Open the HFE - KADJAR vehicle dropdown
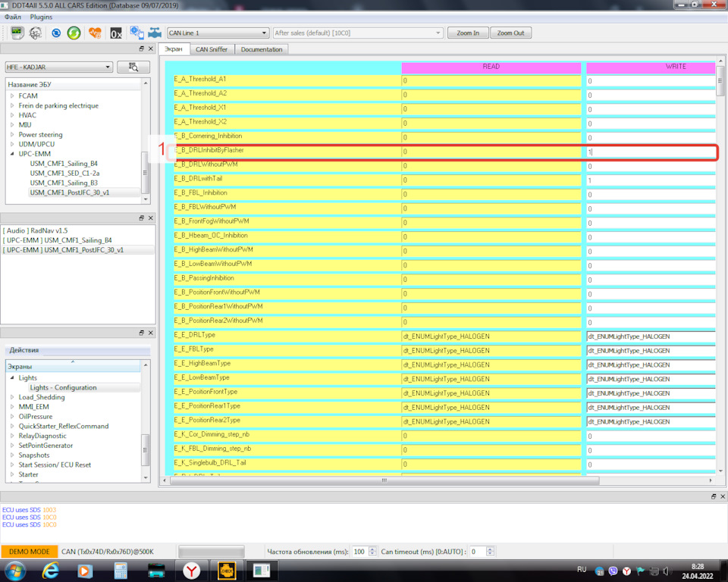Viewport: 728px width, 582px height. 58,67
